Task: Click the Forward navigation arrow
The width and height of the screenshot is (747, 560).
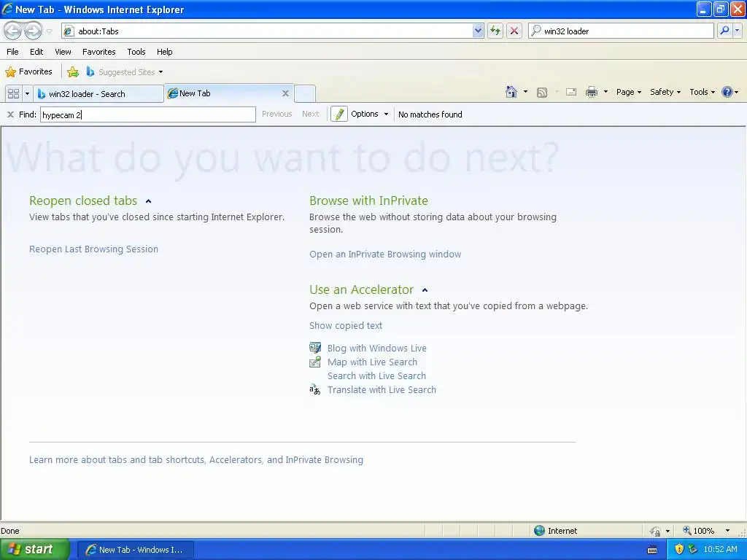Action: coord(33,31)
